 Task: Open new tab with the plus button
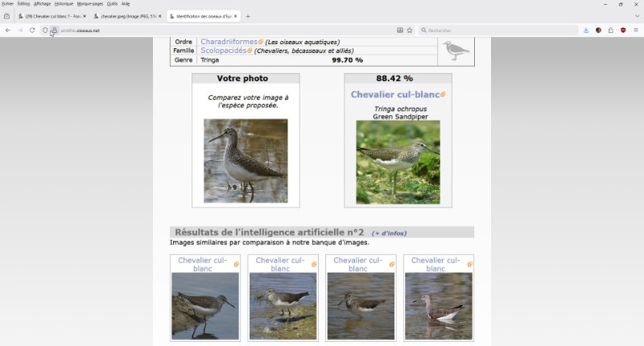[247, 16]
